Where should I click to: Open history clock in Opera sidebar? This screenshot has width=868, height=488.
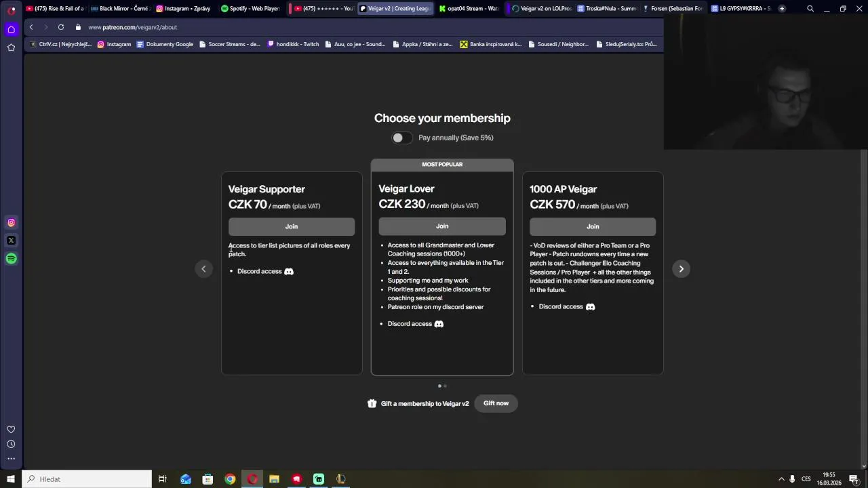point(11,444)
